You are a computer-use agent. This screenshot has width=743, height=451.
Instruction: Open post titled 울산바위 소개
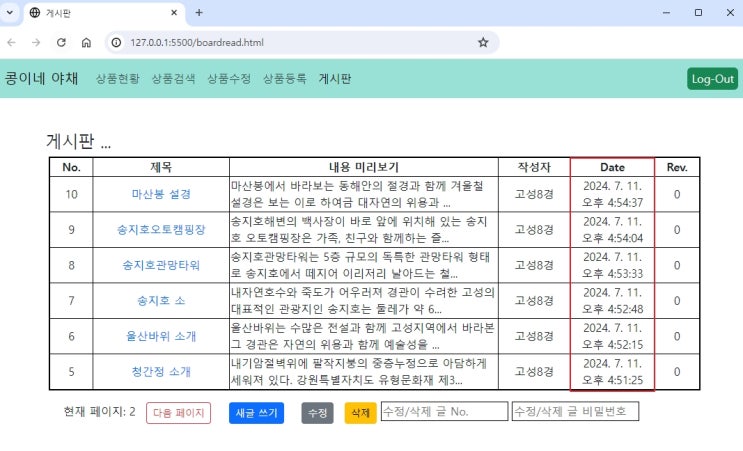point(161,336)
